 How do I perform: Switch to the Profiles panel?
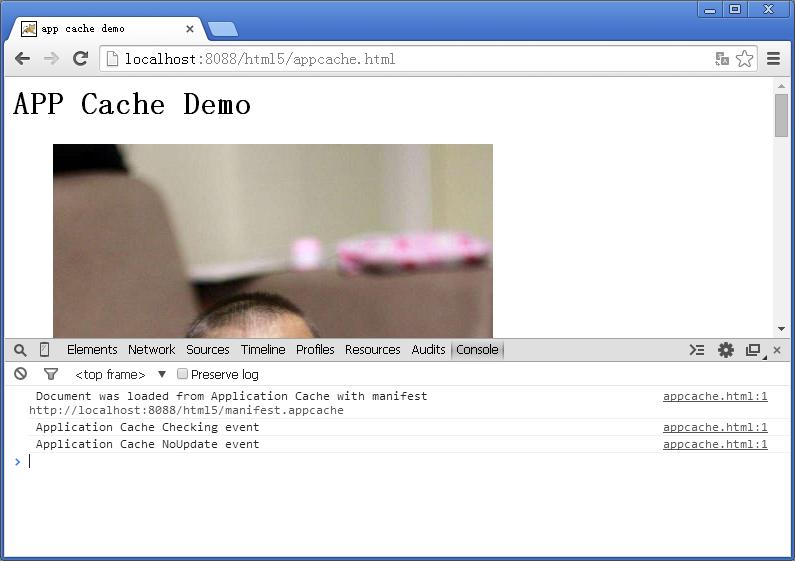(x=315, y=349)
